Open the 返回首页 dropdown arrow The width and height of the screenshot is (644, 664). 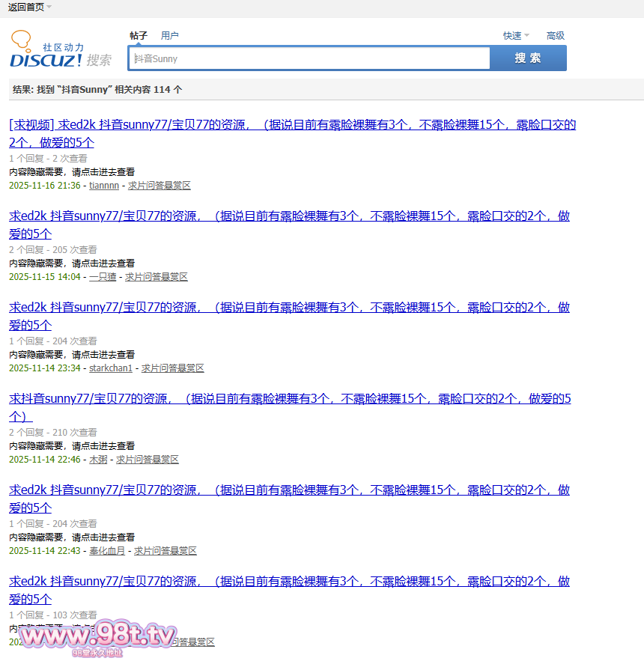click(x=49, y=7)
